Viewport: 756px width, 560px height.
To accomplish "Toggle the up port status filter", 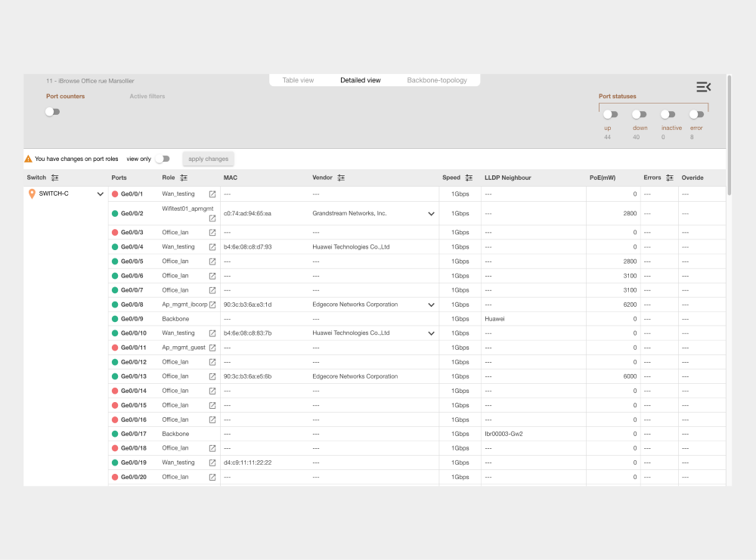I will pos(610,114).
